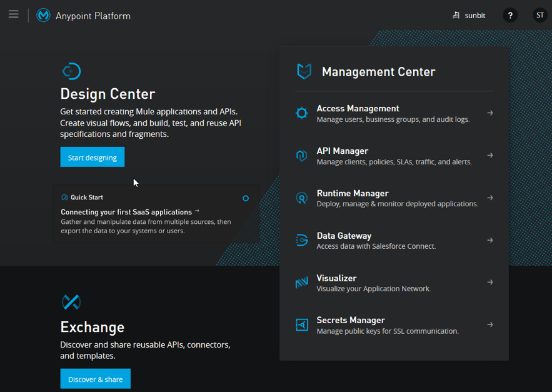Screen dimensions: 552x392
Task: Click 'Manage clients, policies, SLAs, traffic, and alerts.' text
Action: pos(394,162)
